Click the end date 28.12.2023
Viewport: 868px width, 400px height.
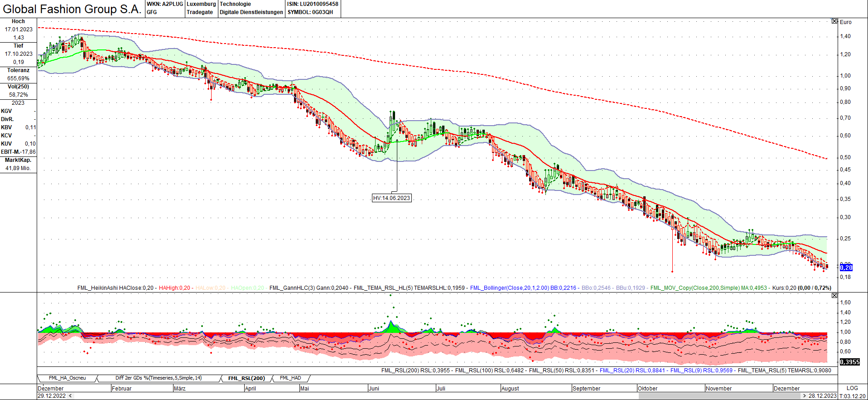[x=823, y=396]
